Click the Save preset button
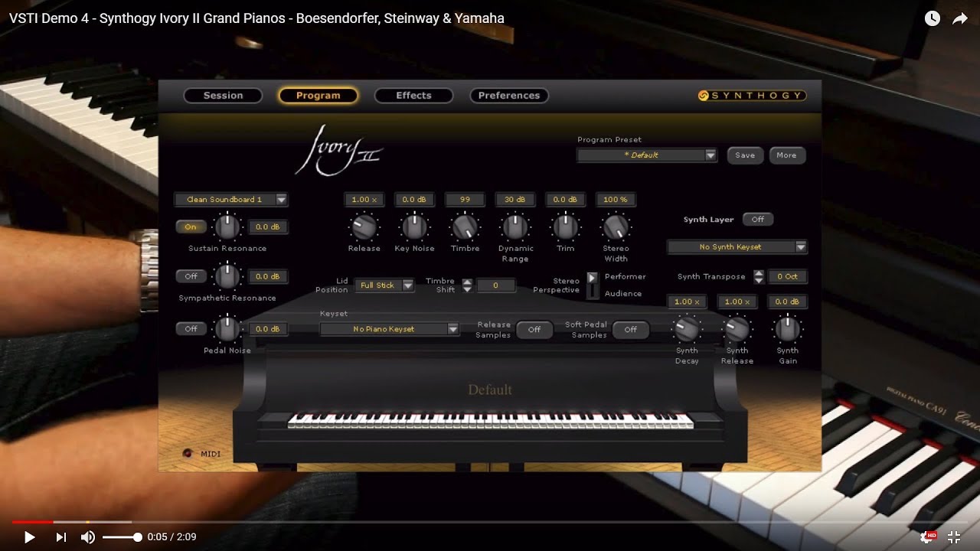This screenshot has width=980, height=551. (745, 155)
